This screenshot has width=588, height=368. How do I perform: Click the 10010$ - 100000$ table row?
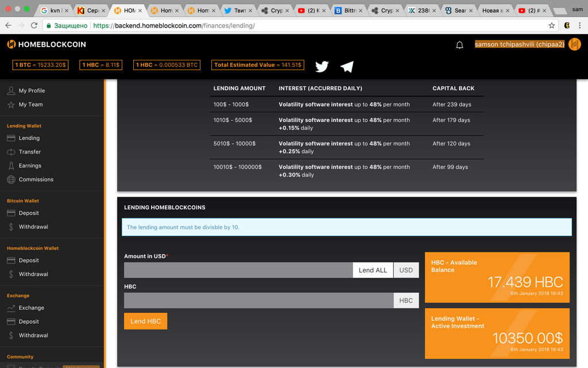(347, 171)
